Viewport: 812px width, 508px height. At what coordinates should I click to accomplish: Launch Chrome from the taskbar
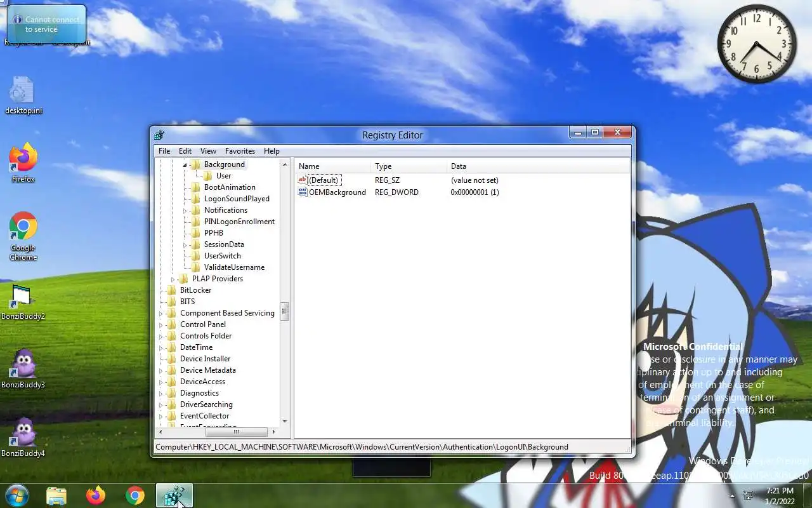click(x=135, y=495)
